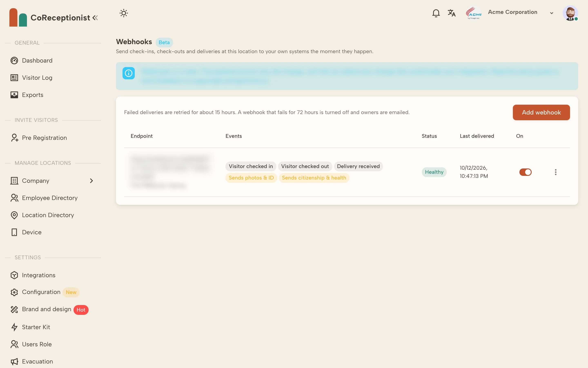588x368 pixels.
Task: Click the language translate icon
Action: click(451, 13)
